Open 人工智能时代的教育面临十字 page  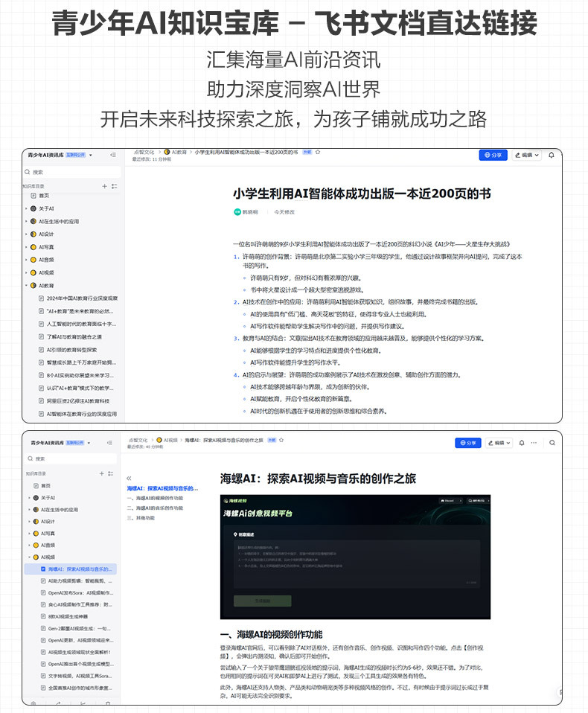[81, 324]
